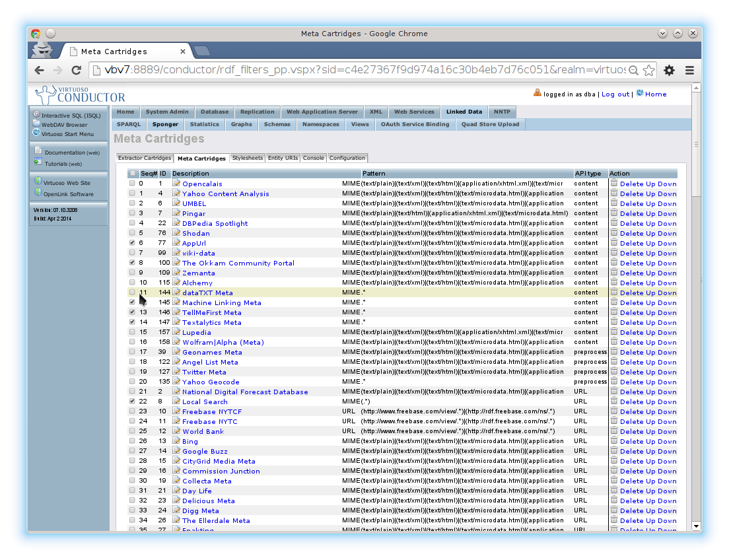Click the Log out link
The width and height of the screenshot is (729, 560).
615,94
